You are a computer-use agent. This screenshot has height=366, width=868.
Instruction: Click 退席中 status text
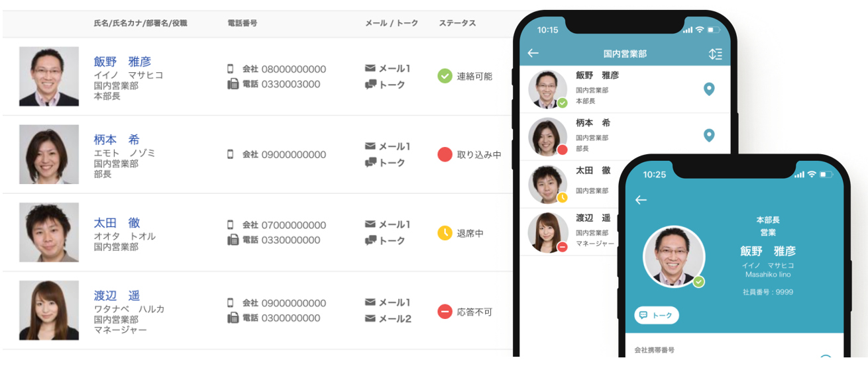(470, 234)
